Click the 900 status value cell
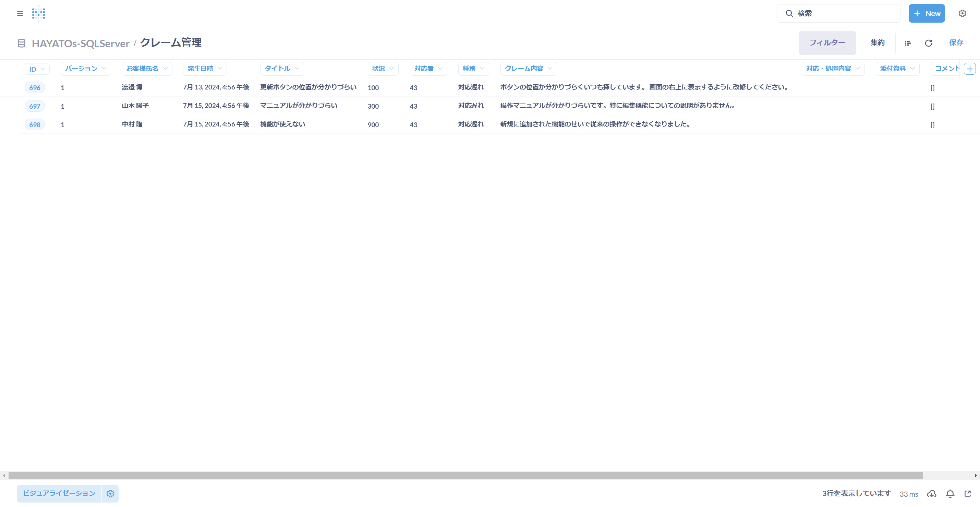980x507 pixels. (373, 125)
